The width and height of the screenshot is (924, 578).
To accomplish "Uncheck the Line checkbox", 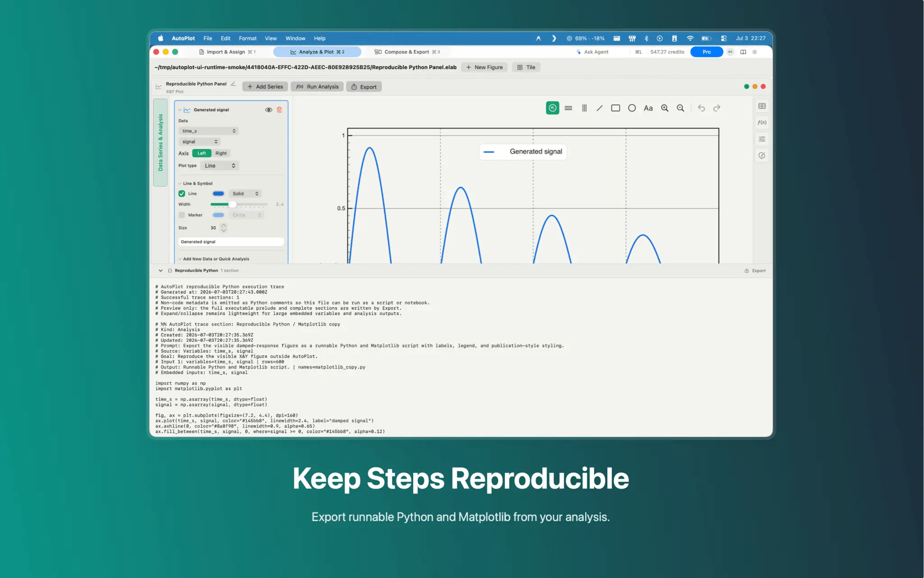I will tap(182, 194).
